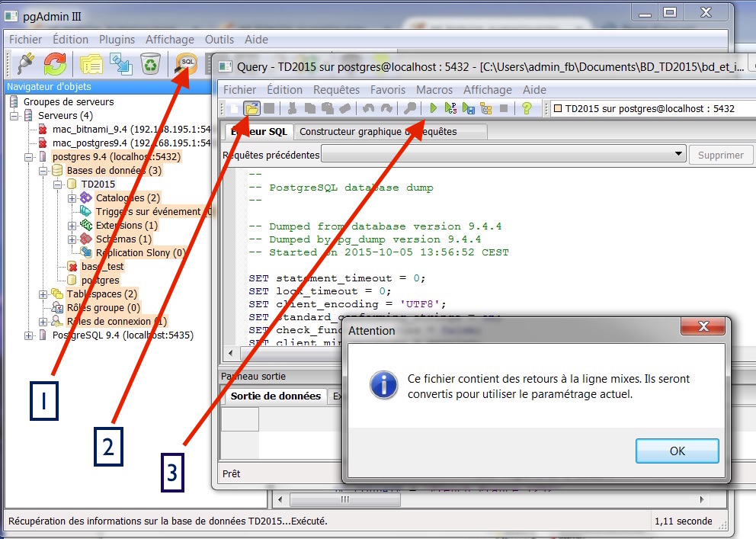The width and height of the screenshot is (756, 539).
Task: Select the mac_postgres9.4 server entry
Action: click(x=131, y=143)
